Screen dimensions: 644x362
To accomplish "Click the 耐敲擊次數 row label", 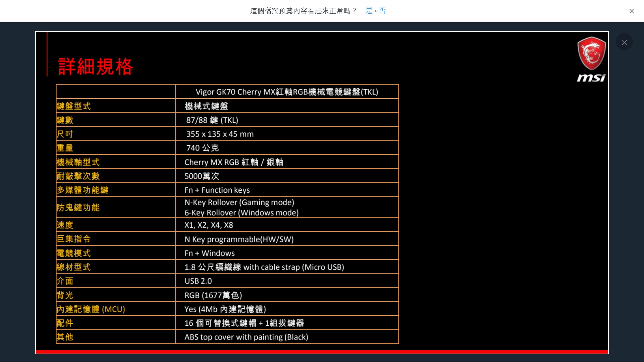I will pos(78,176).
